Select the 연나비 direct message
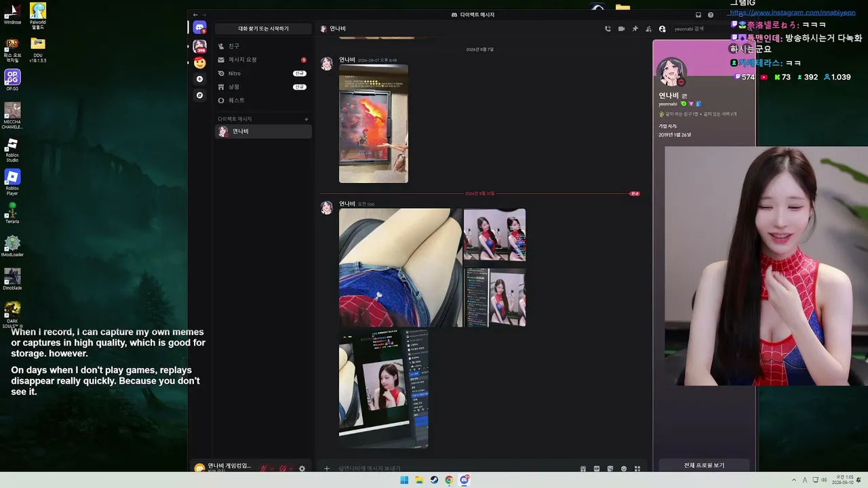Viewport: 868px width, 488px height. click(x=263, y=131)
